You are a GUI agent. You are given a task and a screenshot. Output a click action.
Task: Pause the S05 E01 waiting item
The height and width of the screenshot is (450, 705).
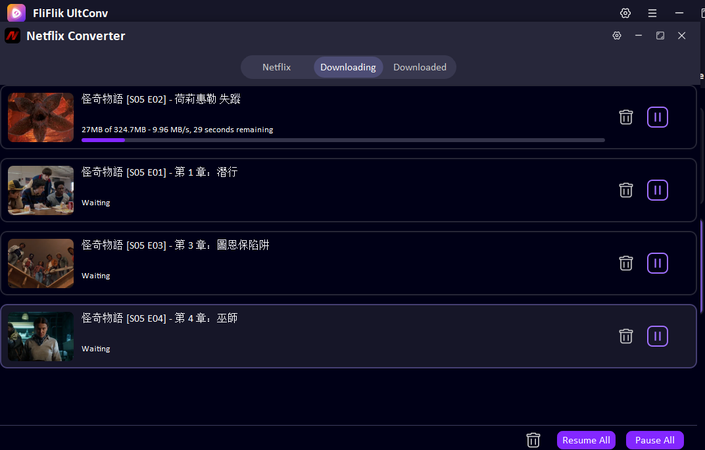657,190
